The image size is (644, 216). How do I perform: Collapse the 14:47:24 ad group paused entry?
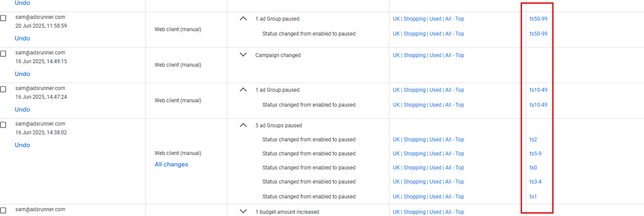pos(243,90)
